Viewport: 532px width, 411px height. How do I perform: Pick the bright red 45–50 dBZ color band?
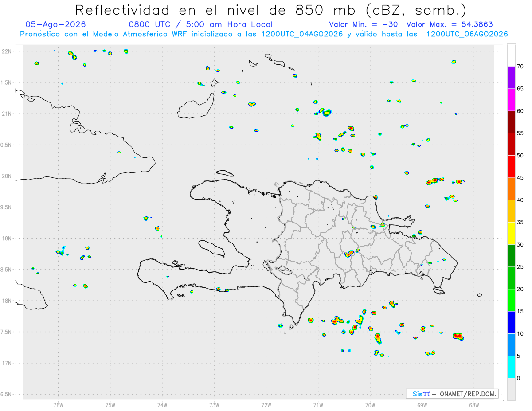(x=511, y=167)
